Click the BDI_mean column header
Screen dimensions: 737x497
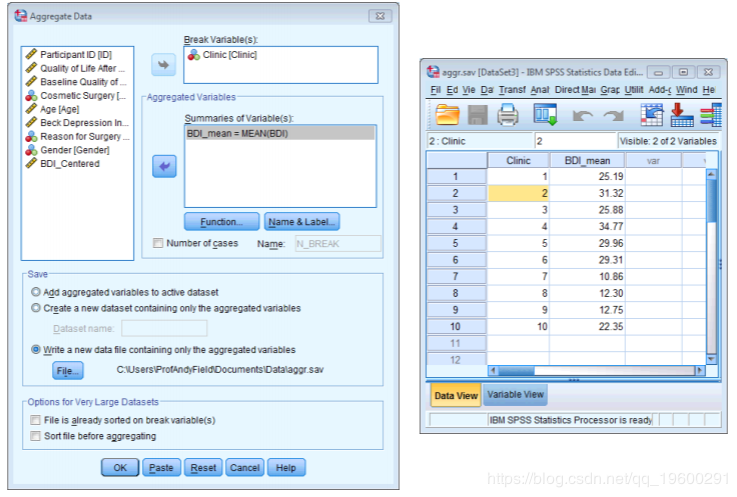coord(587,161)
